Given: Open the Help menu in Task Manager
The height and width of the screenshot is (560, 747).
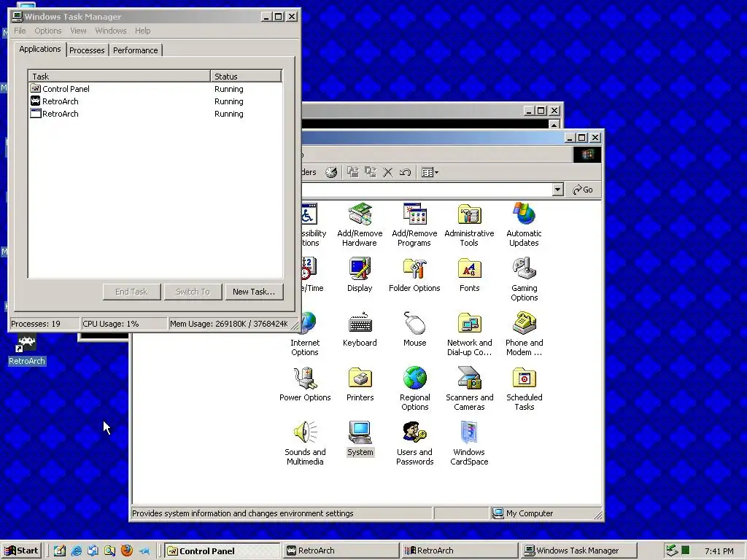Looking at the screenshot, I should (142, 31).
